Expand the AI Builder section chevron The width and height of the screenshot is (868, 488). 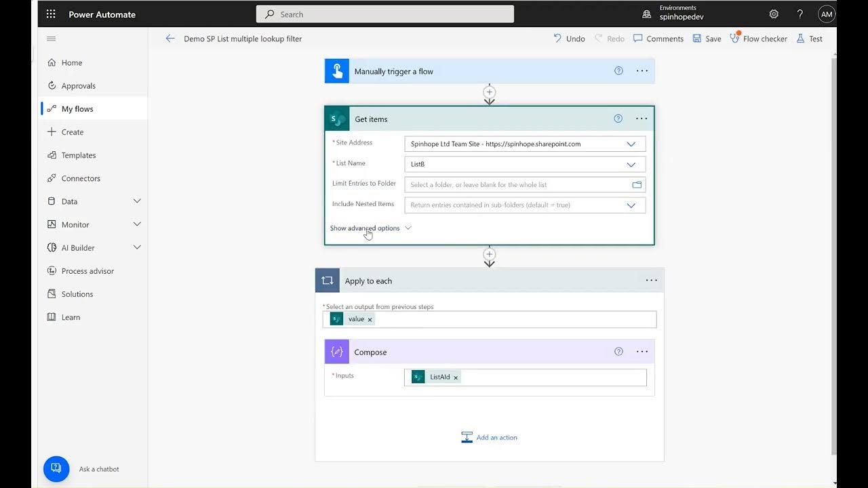pos(137,247)
